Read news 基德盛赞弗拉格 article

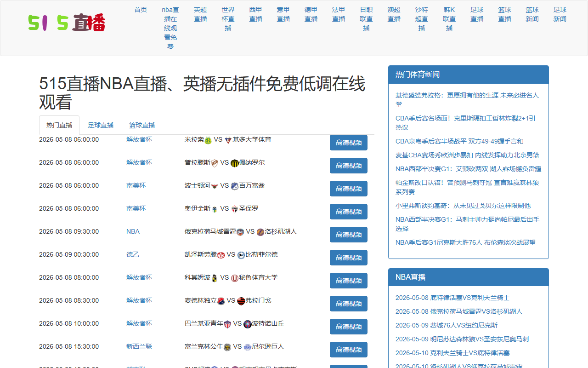[467, 100]
